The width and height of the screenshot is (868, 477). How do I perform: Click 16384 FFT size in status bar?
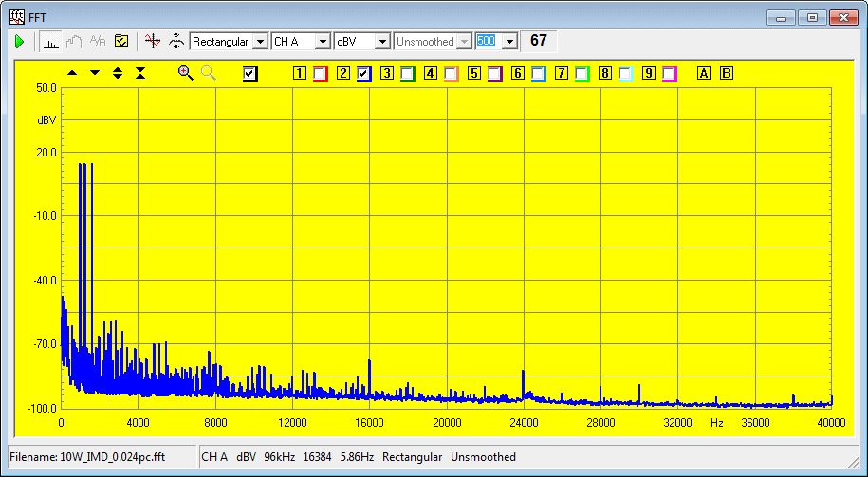[317, 457]
